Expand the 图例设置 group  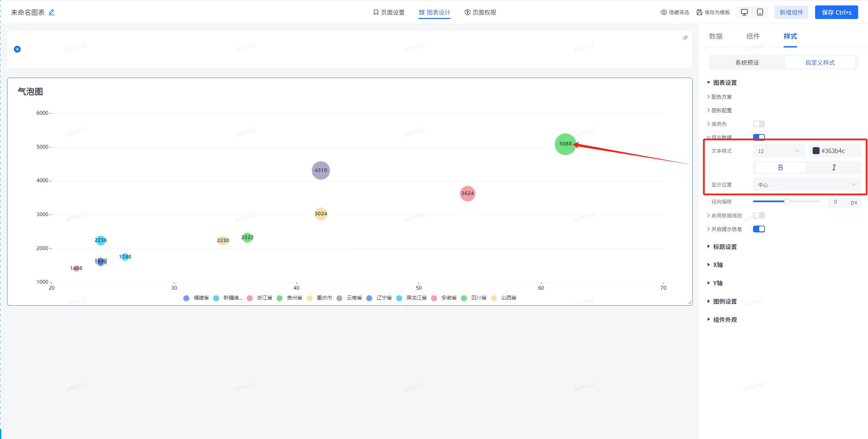pos(722,302)
